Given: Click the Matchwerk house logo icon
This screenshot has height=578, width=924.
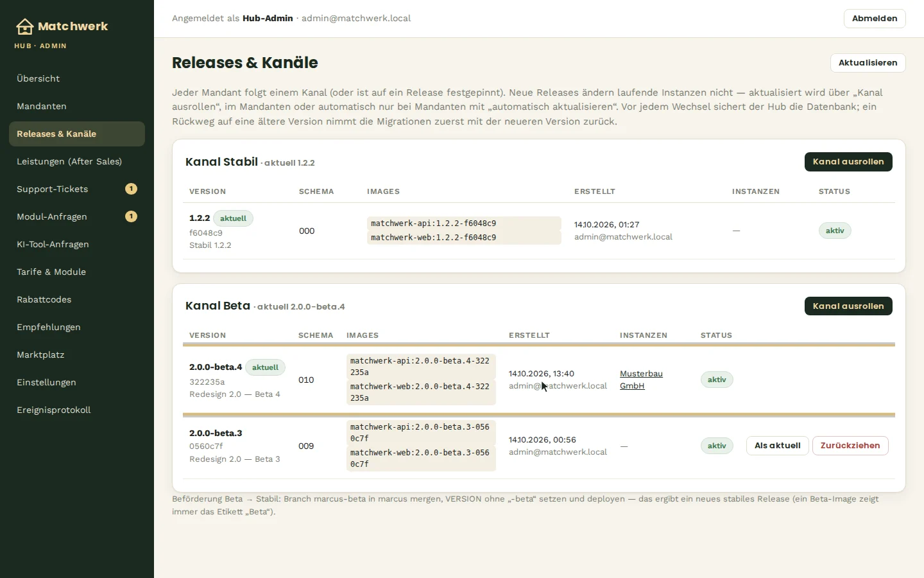Looking at the screenshot, I should pos(24,26).
